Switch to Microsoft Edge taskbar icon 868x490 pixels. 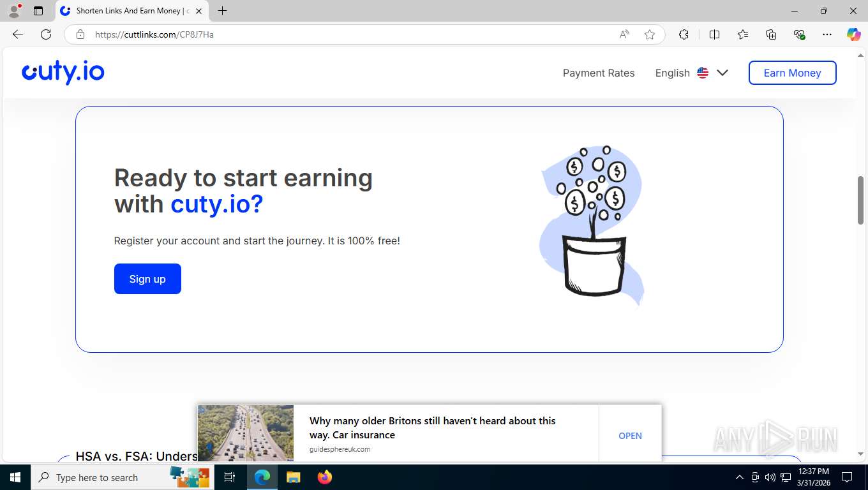(x=262, y=477)
